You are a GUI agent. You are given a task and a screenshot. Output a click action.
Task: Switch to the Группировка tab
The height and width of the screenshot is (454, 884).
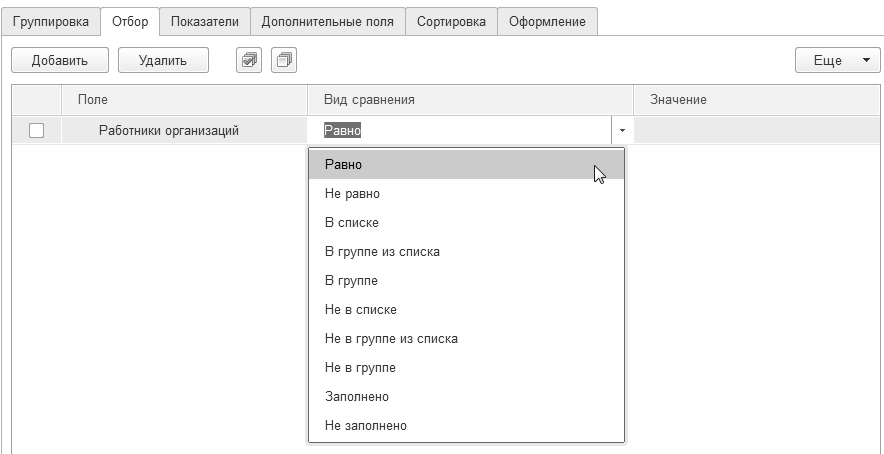tap(51, 21)
